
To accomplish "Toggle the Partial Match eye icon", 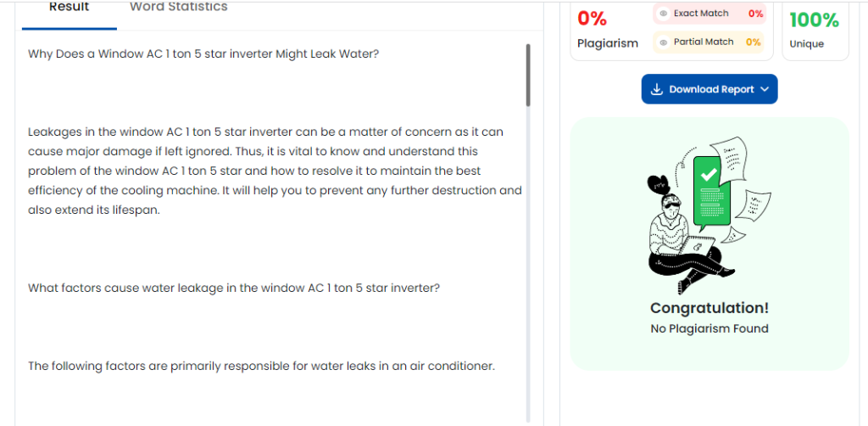I will coord(664,42).
